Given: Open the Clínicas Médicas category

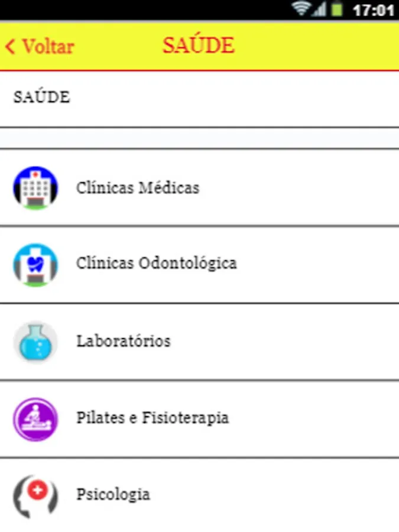Looking at the screenshot, I should pyautogui.click(x=137, y=188).
